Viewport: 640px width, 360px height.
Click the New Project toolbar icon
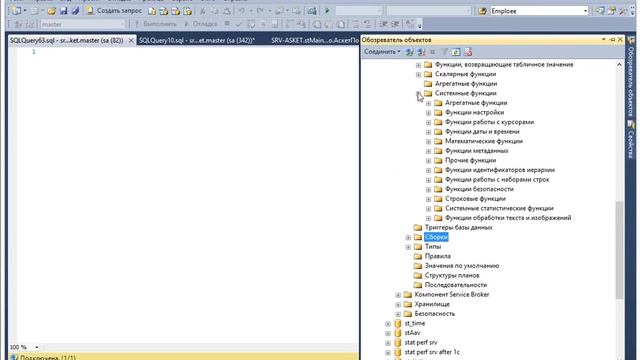(16, 11)
